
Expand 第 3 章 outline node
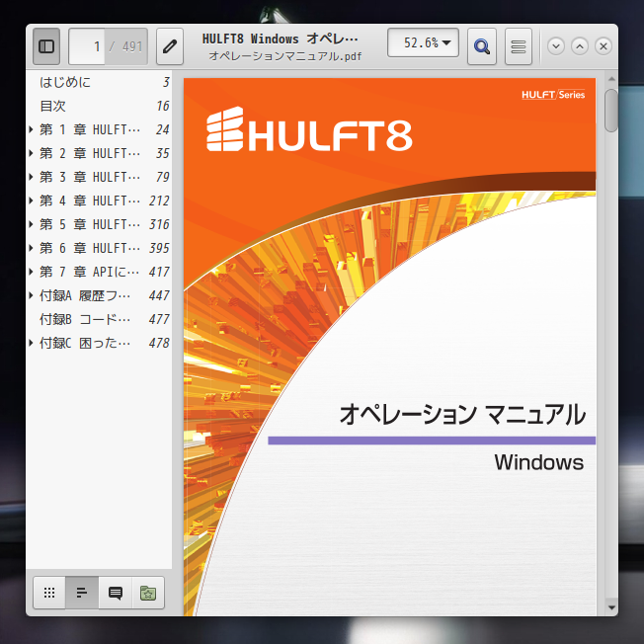pos(32,177)
